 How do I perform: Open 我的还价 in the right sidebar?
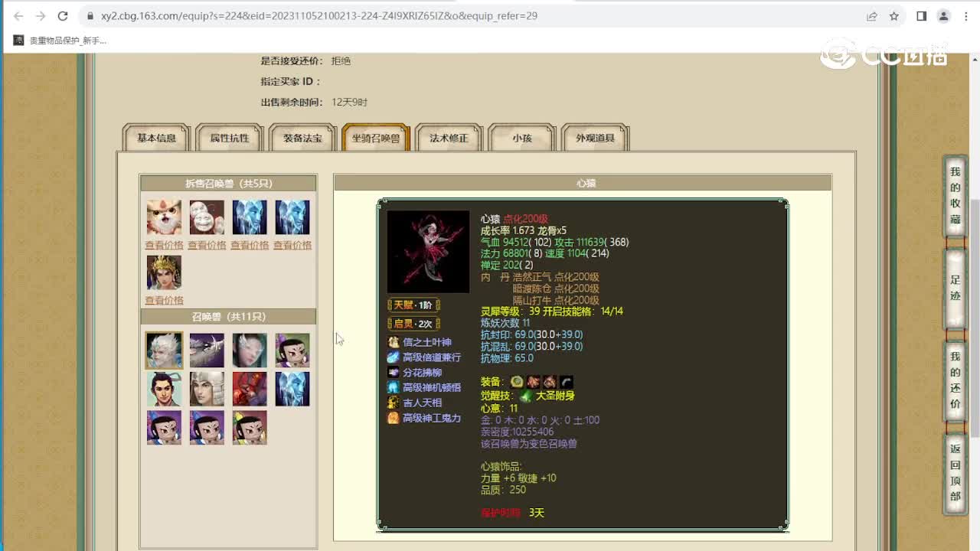pos(955,380)
